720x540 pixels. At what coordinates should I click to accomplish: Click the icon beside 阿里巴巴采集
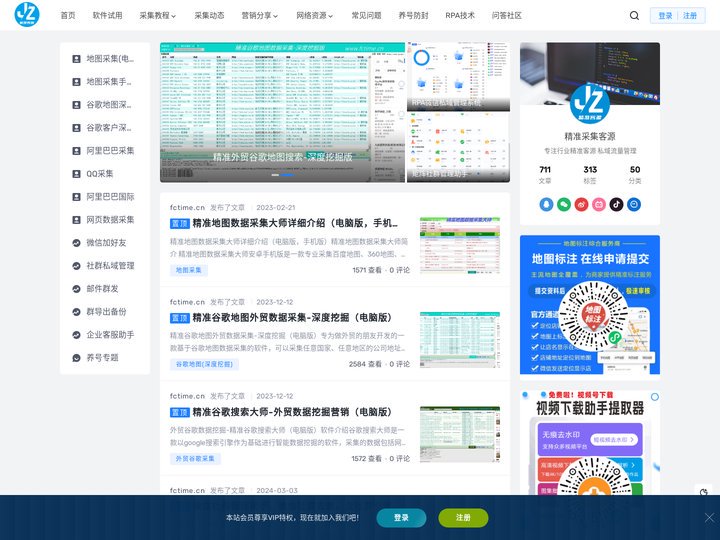[x=77, y=151]
